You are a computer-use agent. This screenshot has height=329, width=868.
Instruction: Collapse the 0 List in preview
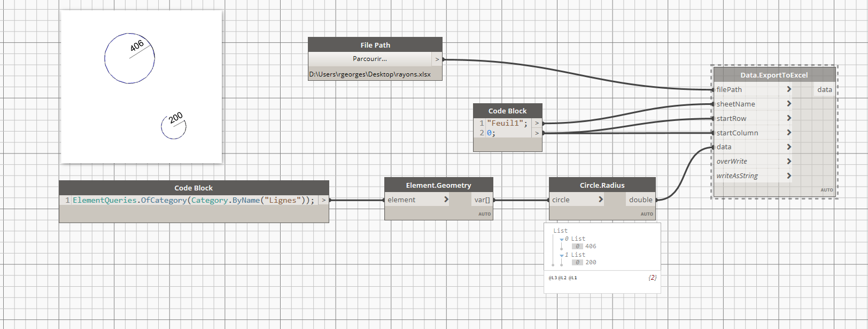561,239
